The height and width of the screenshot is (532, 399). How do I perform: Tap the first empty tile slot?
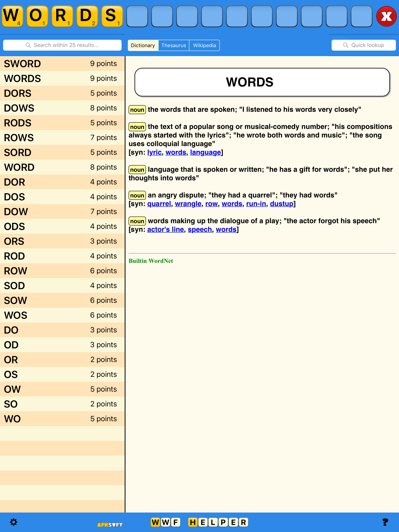[x=137, y=17]
